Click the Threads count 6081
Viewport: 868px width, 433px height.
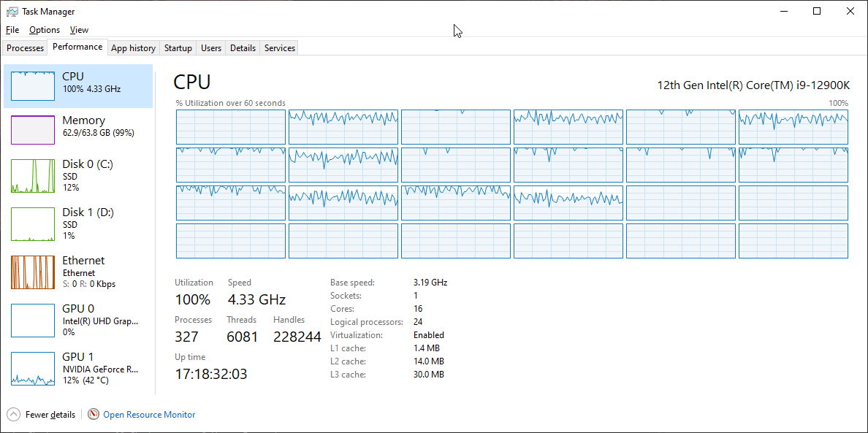tap(243, 337)
